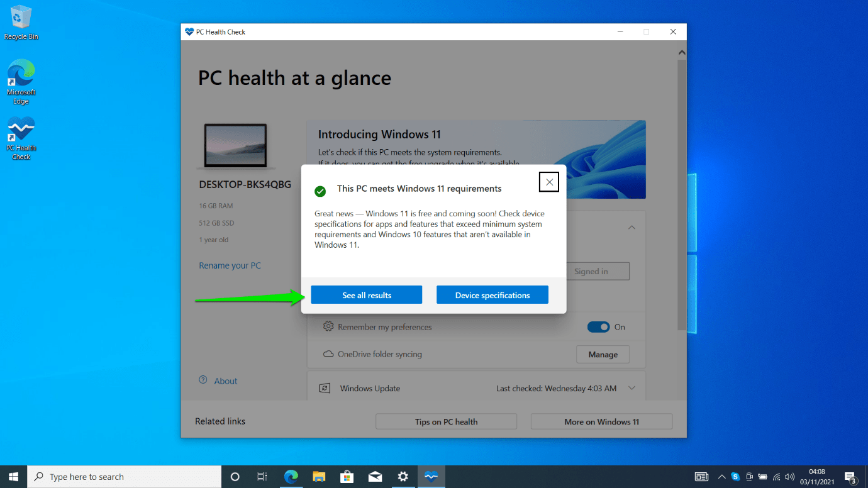Viewport: 868px width, 488px height.
Task: Click the laptop thumbnail image
Action: click(236, 146)
